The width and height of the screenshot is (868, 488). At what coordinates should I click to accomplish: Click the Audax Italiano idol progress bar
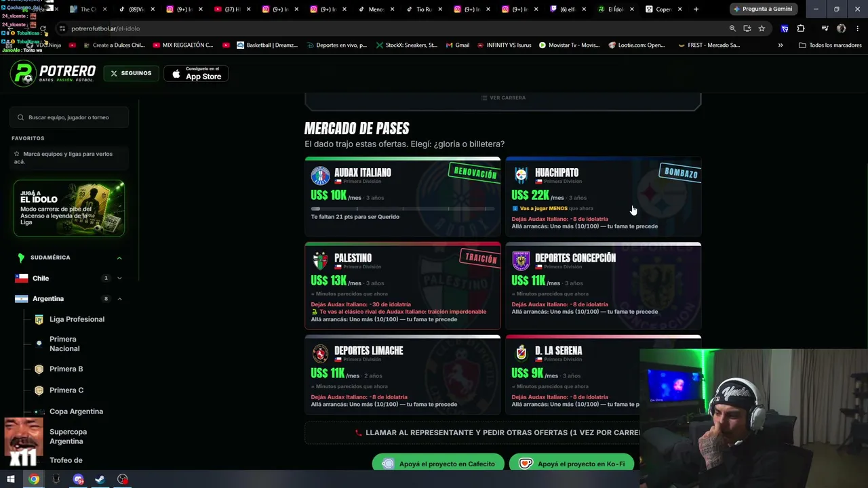tap(403, 209)
